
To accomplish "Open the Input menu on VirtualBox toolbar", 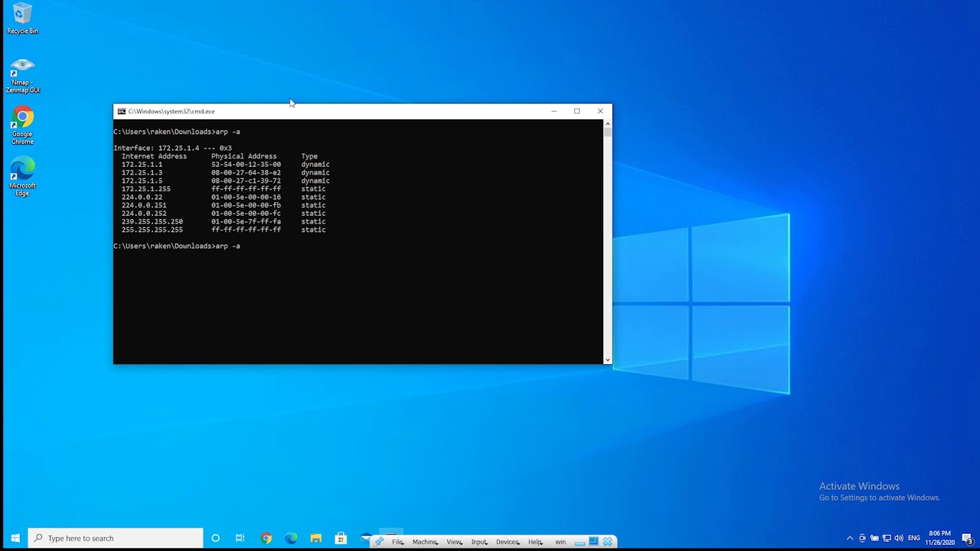I will tap(479, 542).
